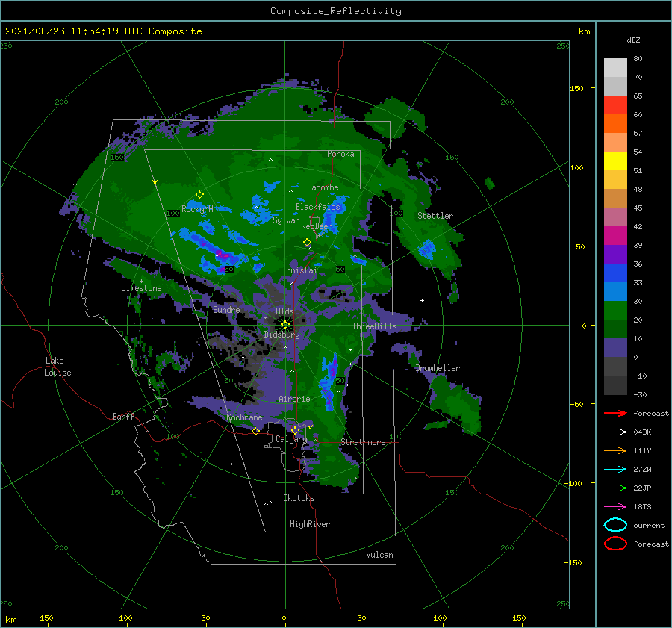Click the orange 111V arrow icon
Image resolution: width=672 pixels, height=628 pixels.
click(615, 450)
